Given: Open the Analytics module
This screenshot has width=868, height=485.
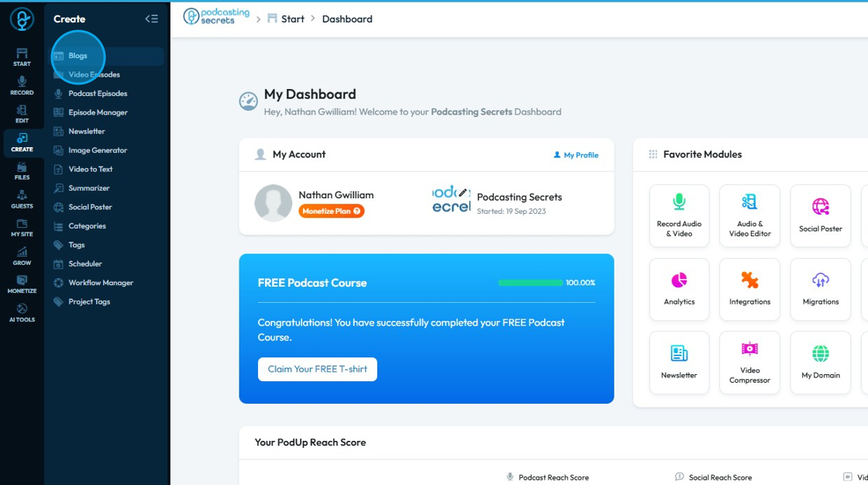Looking at the screenshot, I should click(679, 289).
